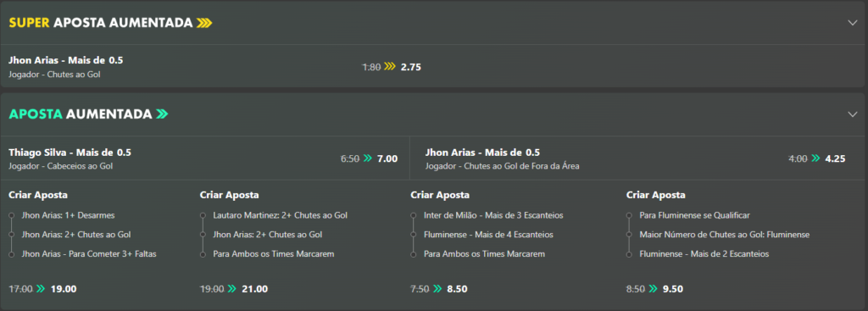Click Lautaro Martinez: 2+ Chutes ao Gol leg

280,215
